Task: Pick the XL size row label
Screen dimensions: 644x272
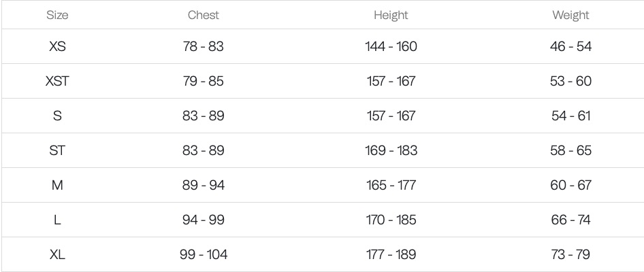Action: (57, 255)
